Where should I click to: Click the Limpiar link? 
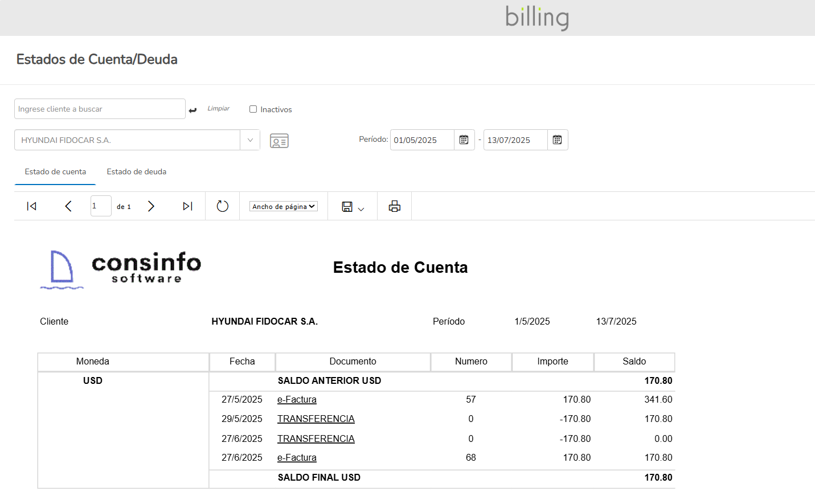click(218, 109)
